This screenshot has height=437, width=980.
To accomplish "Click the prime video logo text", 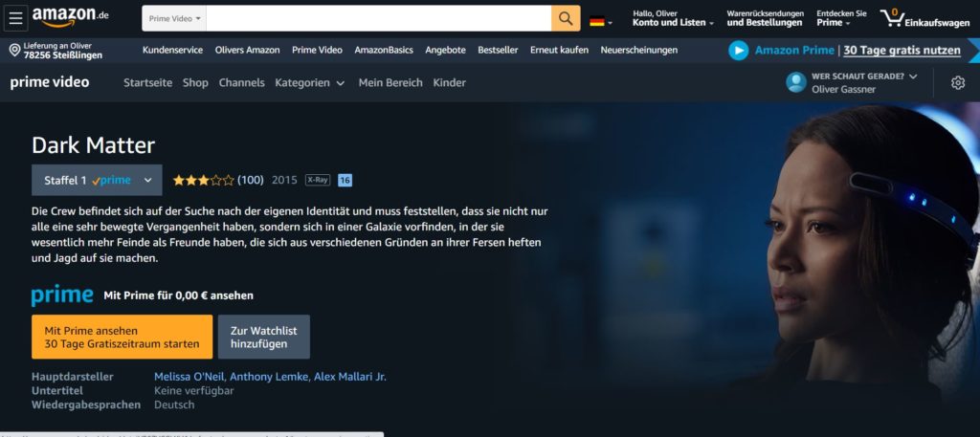I will coord(50,82).
